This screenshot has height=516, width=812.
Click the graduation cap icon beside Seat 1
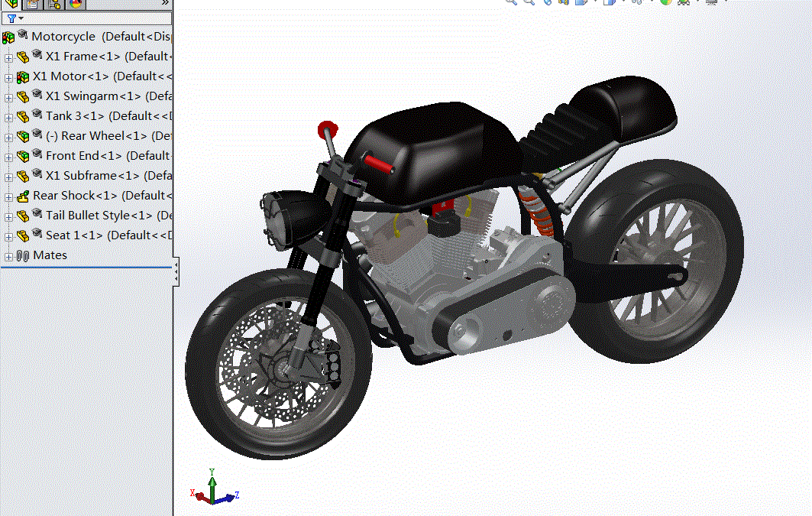37,233
